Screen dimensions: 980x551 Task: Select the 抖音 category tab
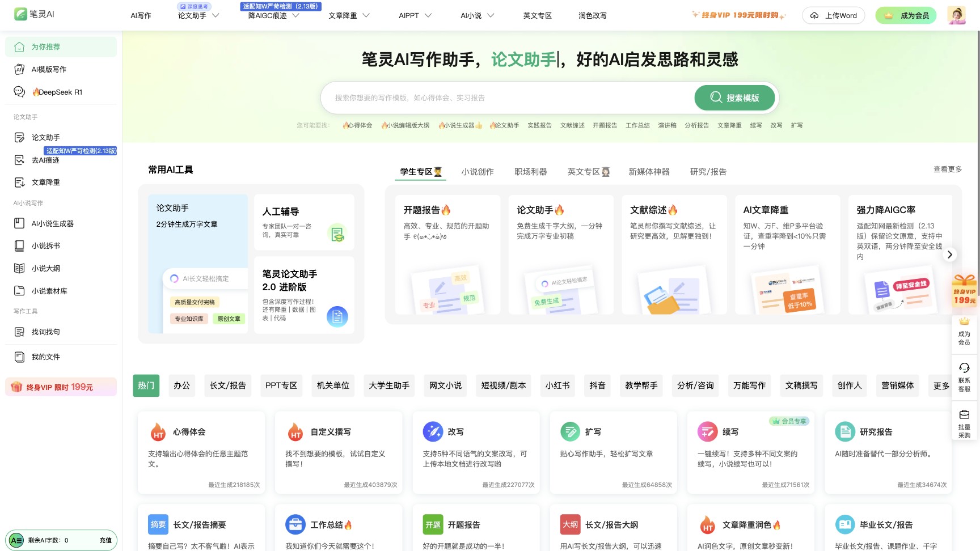(597, 385)
